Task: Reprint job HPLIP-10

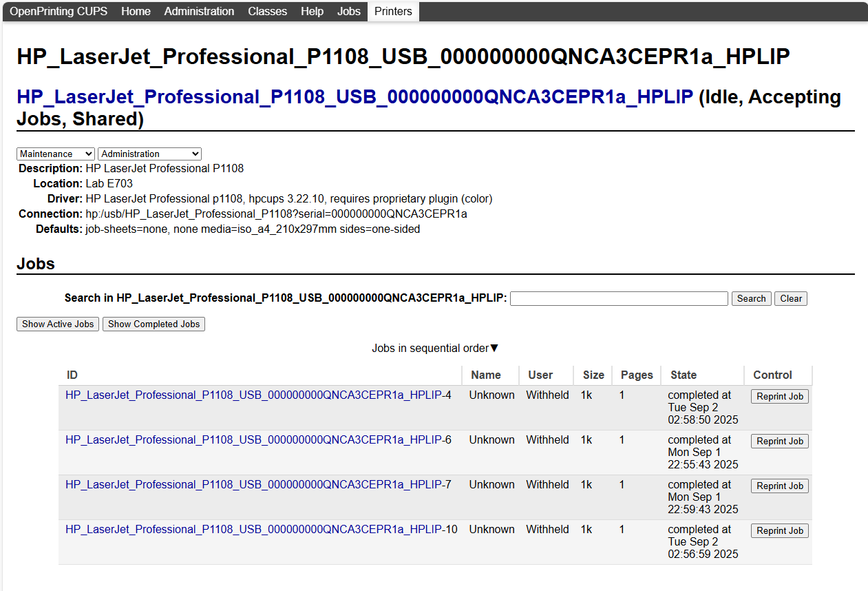Action: pyautogui.click(x=780, y=531)
